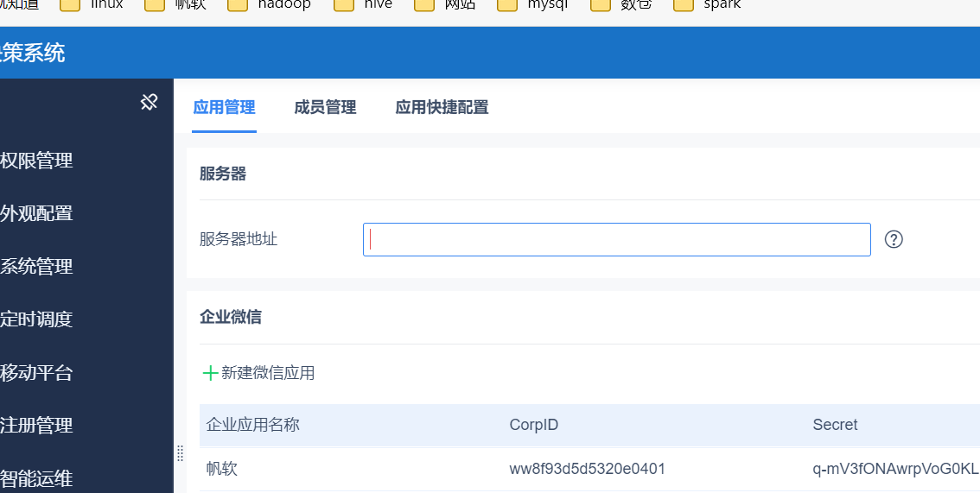Screen dimensions: 980x493
Task: Click the 服务器 section heading
Action: tap(223, 174)
